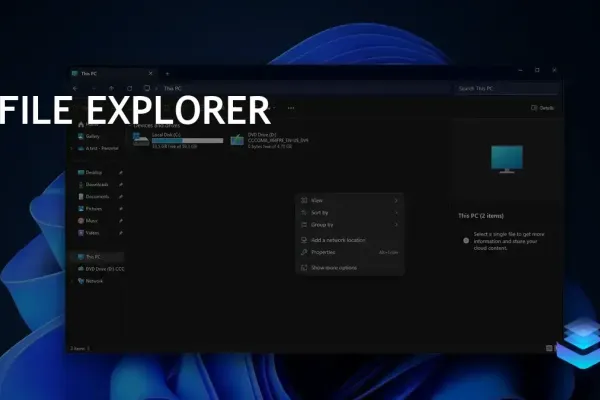
Task: Unpin Downloads using its pin icon
Action: [121, 185]
